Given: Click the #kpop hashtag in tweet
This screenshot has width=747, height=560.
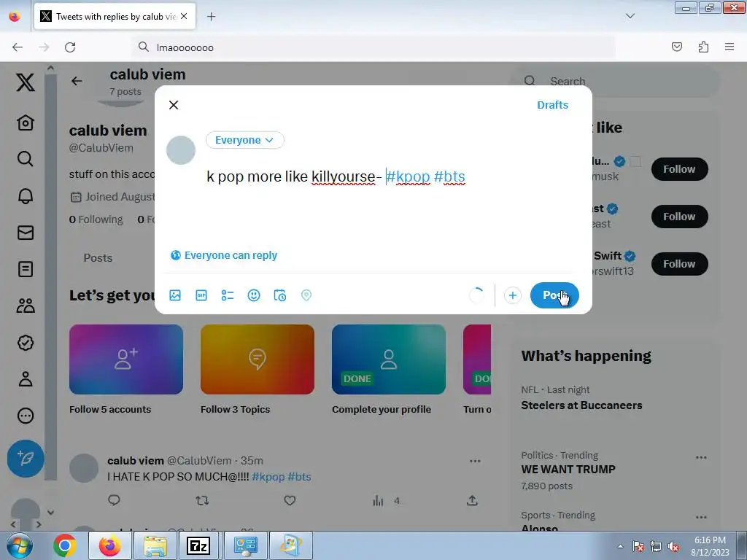Looking at the screenshot, I should pos(268,477).
